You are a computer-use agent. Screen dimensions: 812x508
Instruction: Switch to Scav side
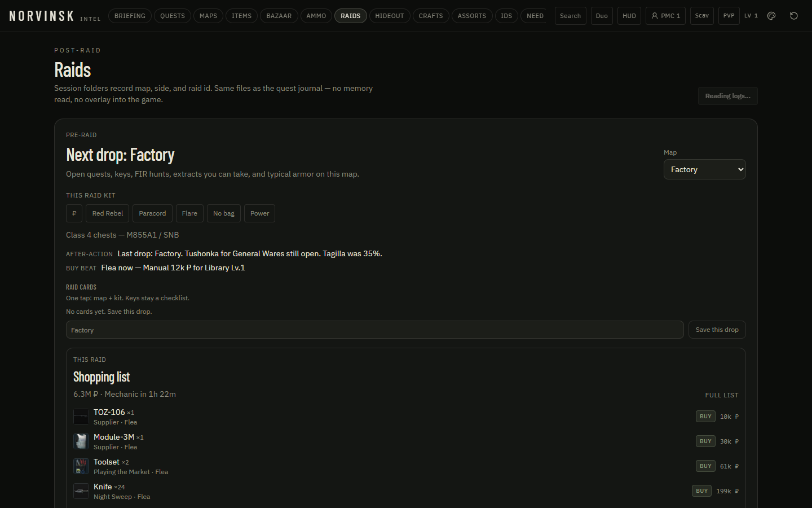coord(702,16)
